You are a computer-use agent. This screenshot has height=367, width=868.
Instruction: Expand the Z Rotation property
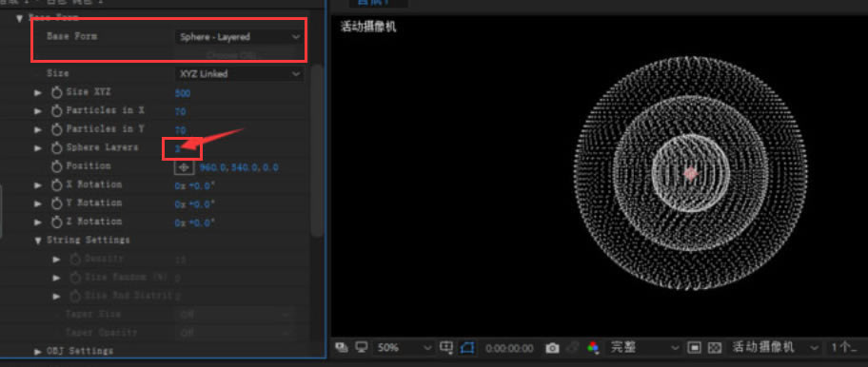tap(38, 222)
